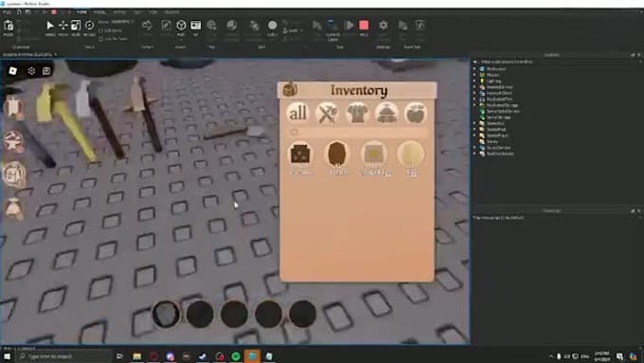Select TextChatService in Explorer
Screen dimensions: 644x363
point(500,154)
